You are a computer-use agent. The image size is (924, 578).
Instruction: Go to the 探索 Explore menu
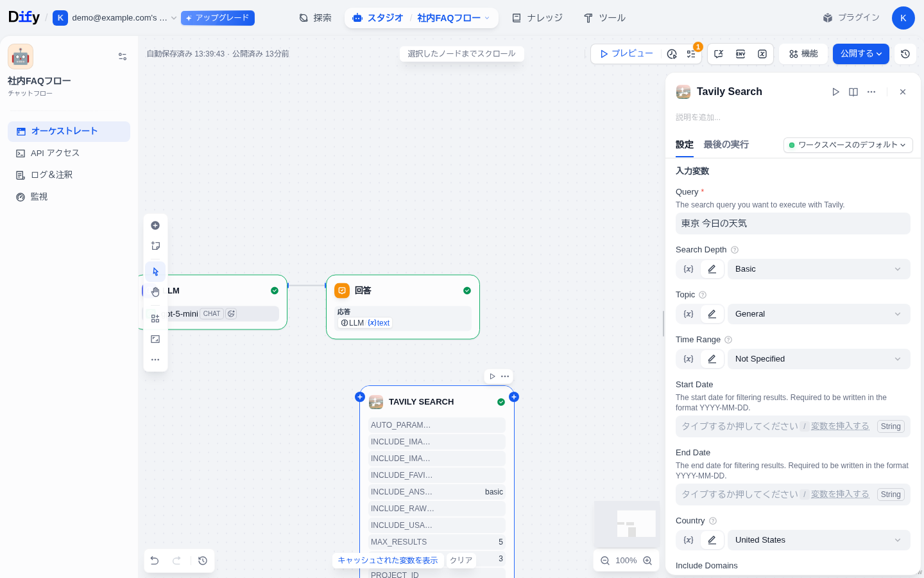(316, 18)
